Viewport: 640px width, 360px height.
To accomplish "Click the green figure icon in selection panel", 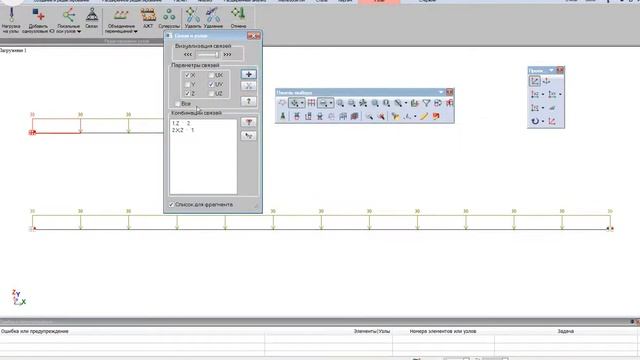I will [282, 116].
